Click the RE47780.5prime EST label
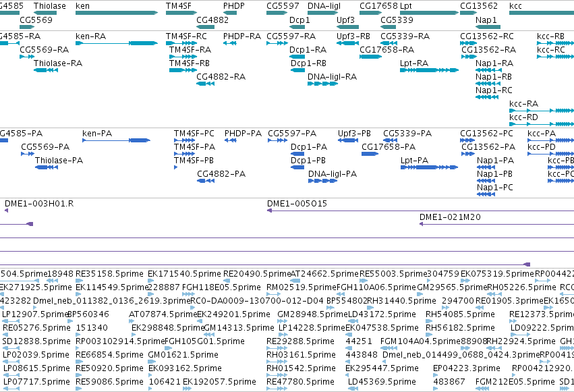 coord(300,382)
